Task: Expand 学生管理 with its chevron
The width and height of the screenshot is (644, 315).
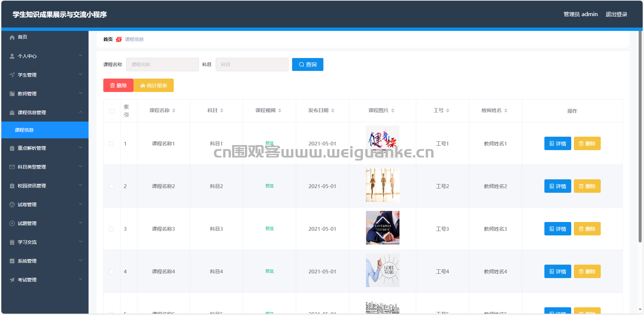Action: tap(80, 74)
